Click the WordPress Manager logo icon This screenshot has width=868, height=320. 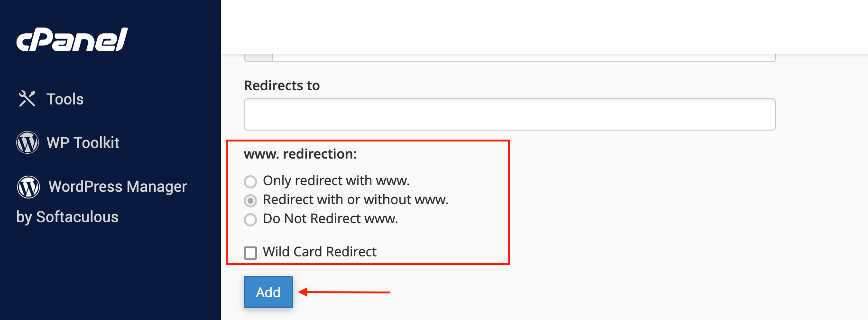click(x=28, y=187)
